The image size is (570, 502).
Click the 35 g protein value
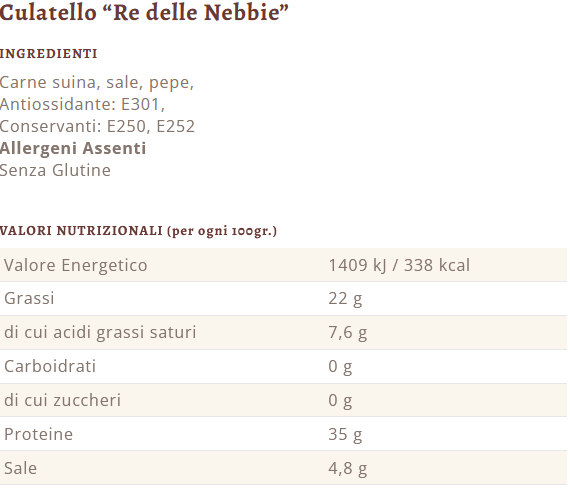point(345,435)
